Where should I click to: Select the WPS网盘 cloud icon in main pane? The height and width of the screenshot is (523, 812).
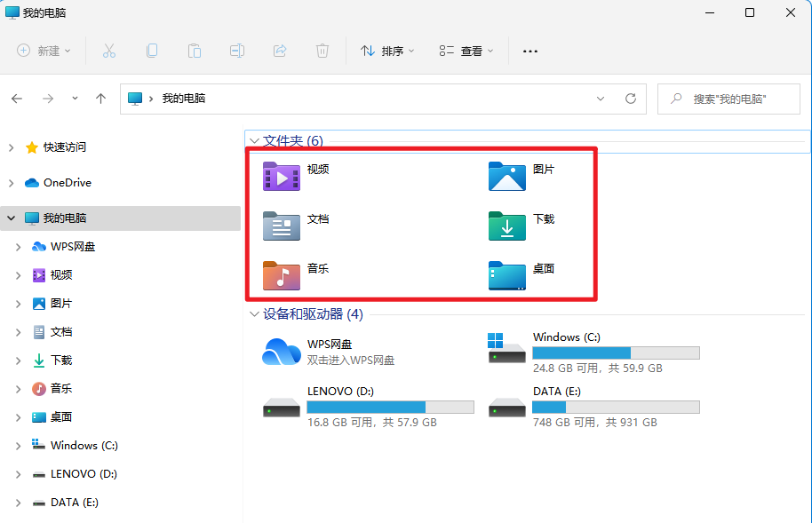(282, 352)
